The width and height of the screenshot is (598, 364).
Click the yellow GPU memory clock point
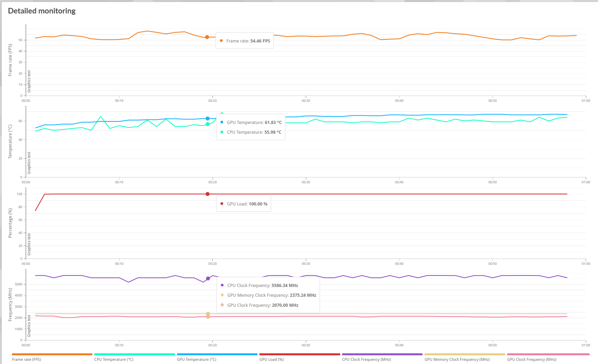tap(208, 313)
